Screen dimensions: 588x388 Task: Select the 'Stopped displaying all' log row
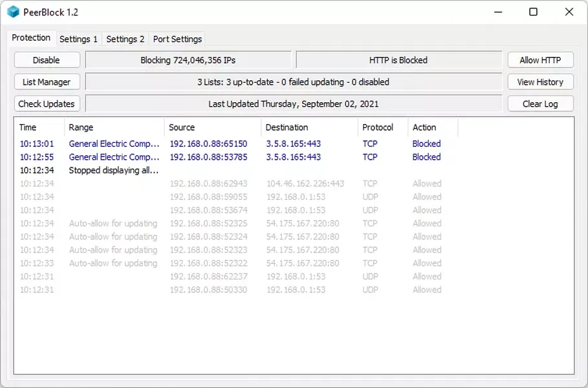(x=114, y=170)
